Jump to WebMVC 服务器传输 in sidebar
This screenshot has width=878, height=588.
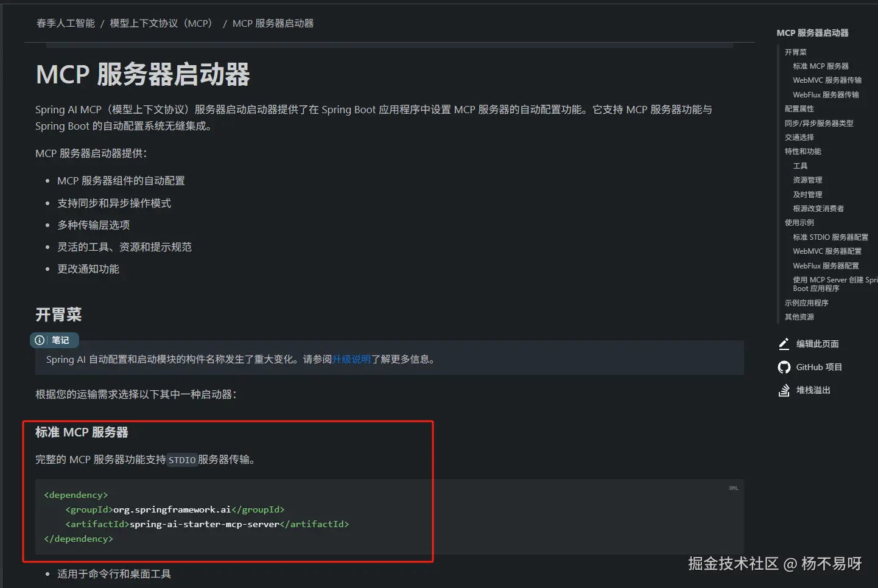[x=827, y=80]
